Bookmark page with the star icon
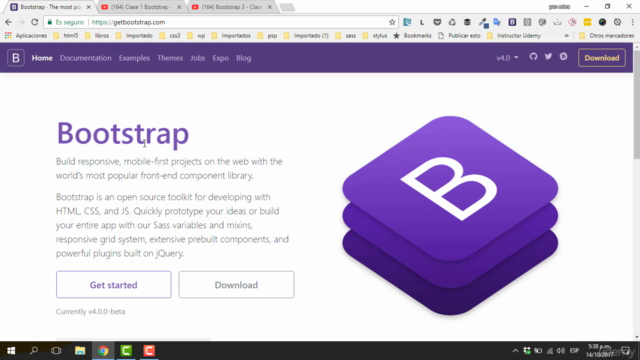Image resolution: width=640 pixels, height=360 pixels. tap(392, 22)
